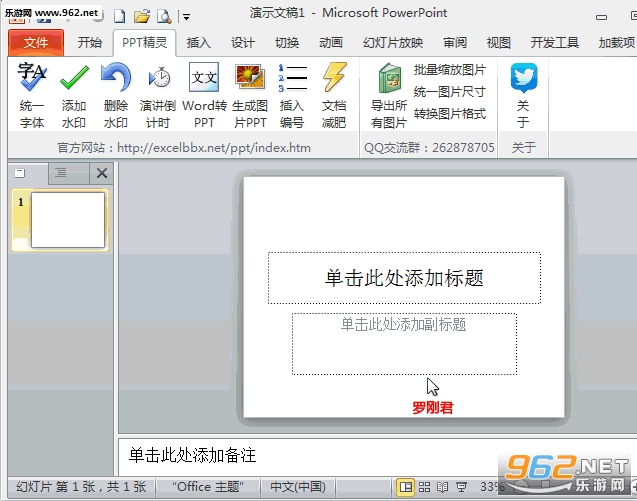This screenshot has width=637, height=501.
Task: Click title placeholder 单击此处添加标题
Action: coord(404,278)
